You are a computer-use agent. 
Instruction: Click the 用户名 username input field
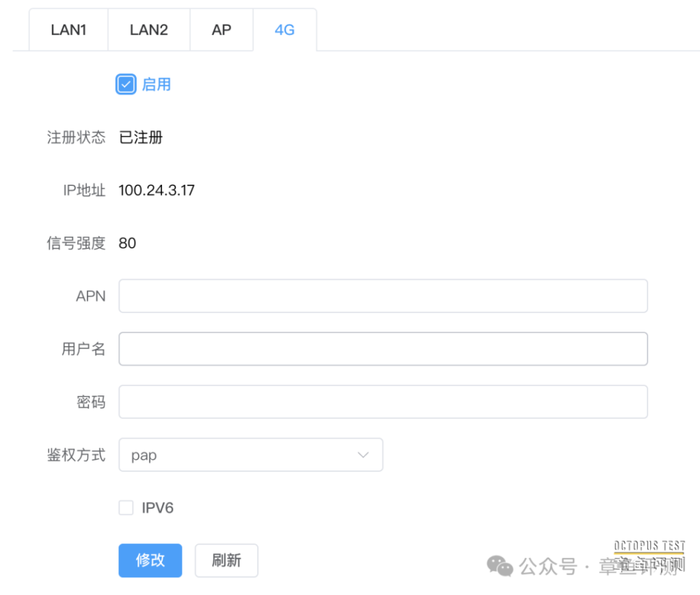click(383, 349)
